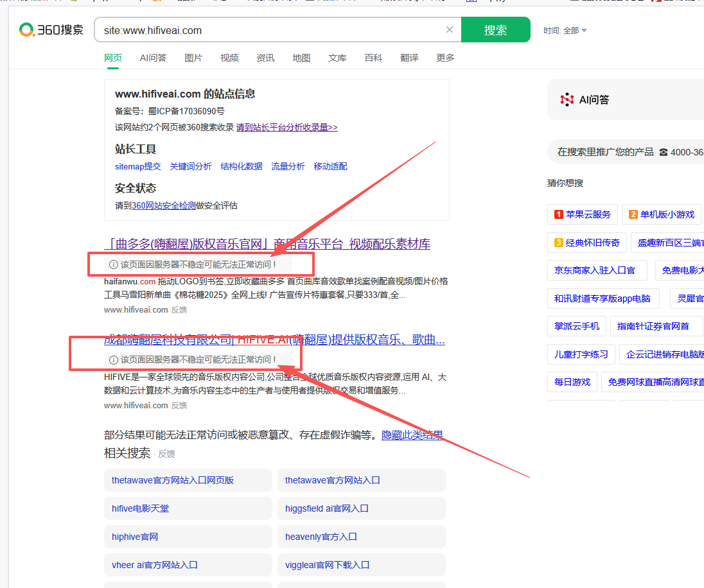Viewport: 704px width, 588px height.
Task: Open suggested search 掌派云手机
Action: coord(577,326)
